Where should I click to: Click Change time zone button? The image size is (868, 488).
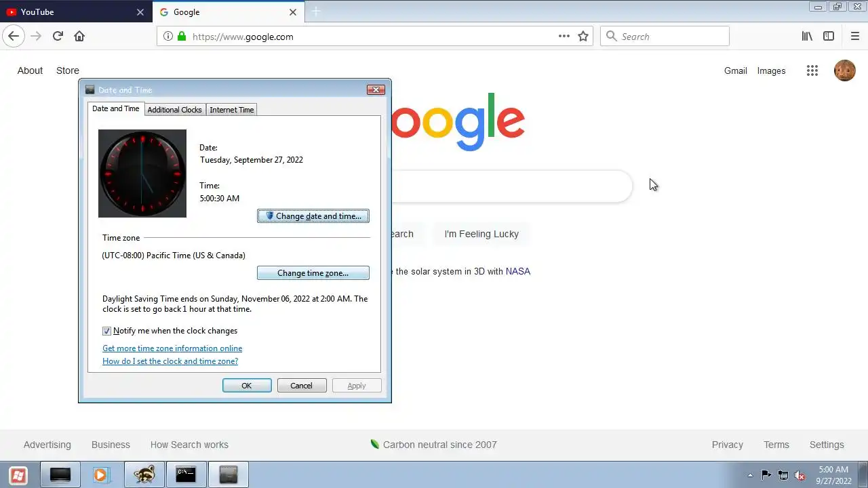pos(313,273)
